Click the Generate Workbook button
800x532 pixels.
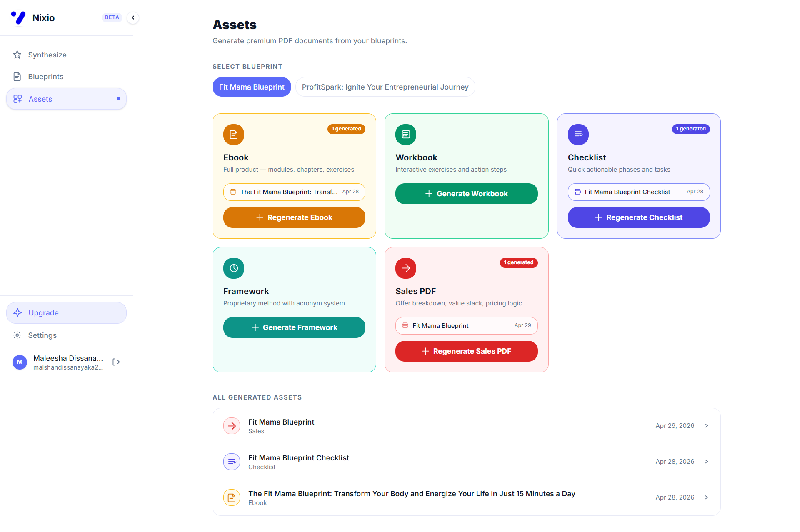[466, 193]
